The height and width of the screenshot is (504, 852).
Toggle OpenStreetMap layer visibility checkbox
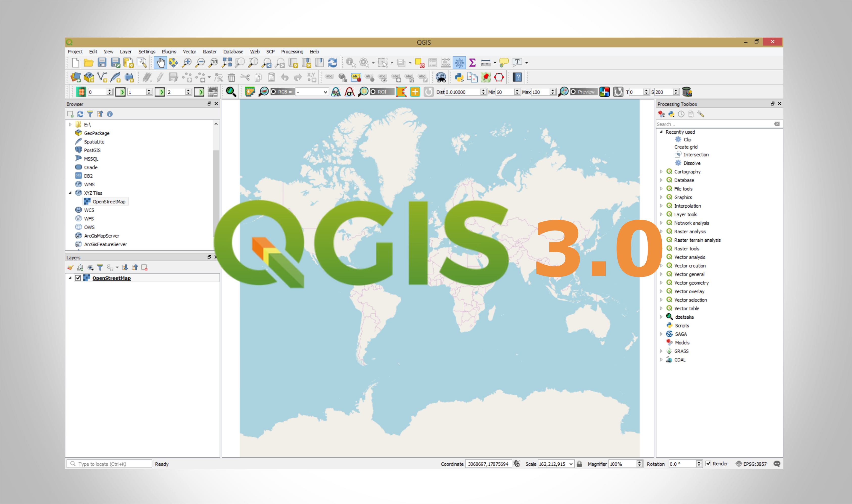(x=78, y=278)
